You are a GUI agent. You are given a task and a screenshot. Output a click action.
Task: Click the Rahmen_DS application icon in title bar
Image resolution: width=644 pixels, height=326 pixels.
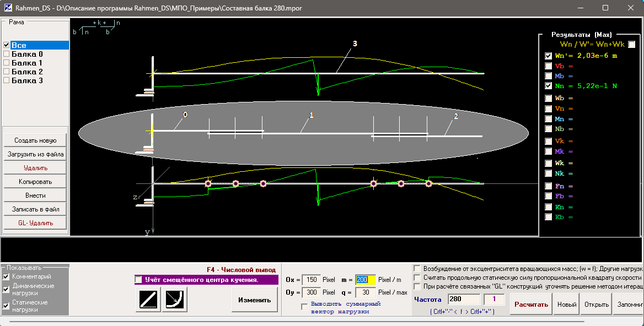8,8
